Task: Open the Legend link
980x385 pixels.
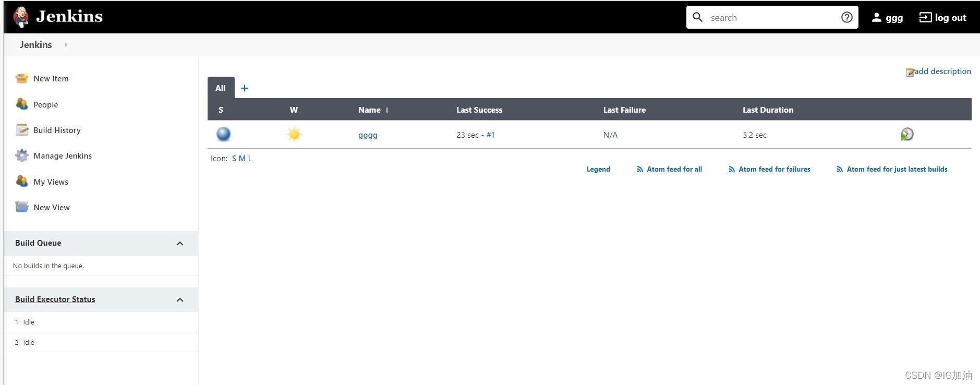Action: point(598,169)
